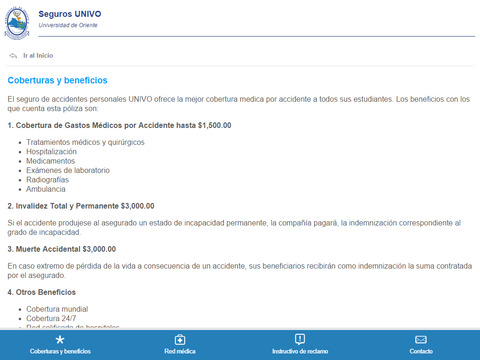480x360 pixels.
Task: Select the Ambulancia list item
Action: [46, 189]
